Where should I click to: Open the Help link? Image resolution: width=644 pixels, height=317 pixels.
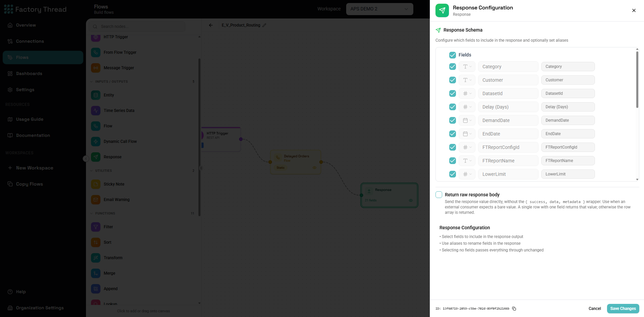pyautogui.click(x=43, y=292)
